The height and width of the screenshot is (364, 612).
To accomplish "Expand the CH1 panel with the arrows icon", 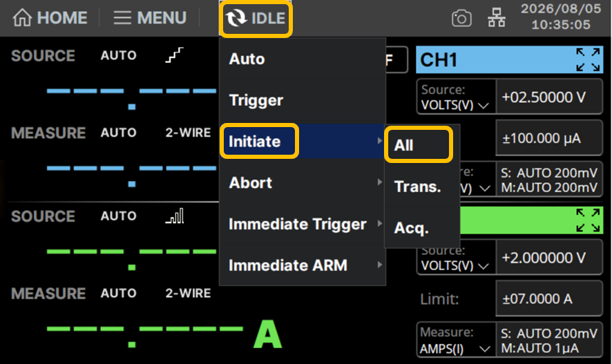I will (588, 59).
